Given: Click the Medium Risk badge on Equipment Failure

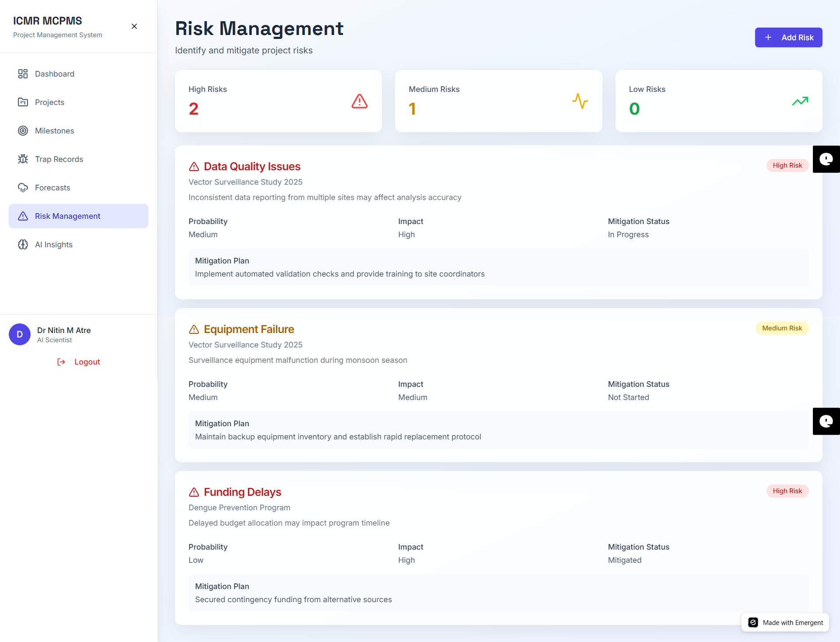Looking at the screenshot, I should pos(782,328).
